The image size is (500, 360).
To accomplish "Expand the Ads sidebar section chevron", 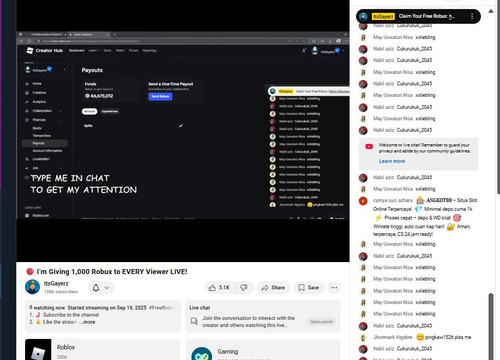I will click(x=61, y=168).
